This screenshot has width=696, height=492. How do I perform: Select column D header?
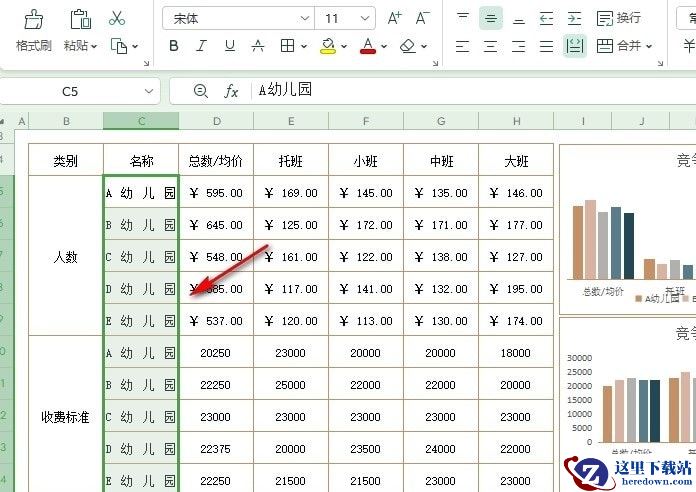[x=216, y=121]
